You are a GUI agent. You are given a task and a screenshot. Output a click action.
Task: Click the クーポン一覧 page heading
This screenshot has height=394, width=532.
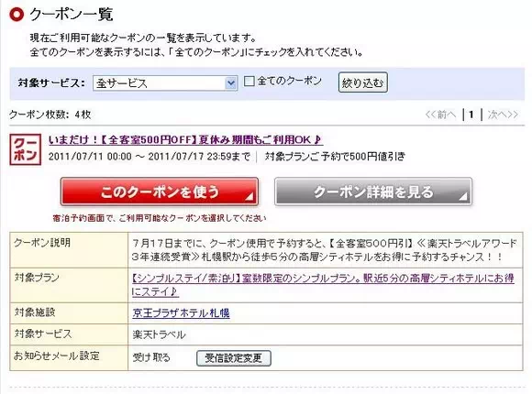[x=71, y=15]
